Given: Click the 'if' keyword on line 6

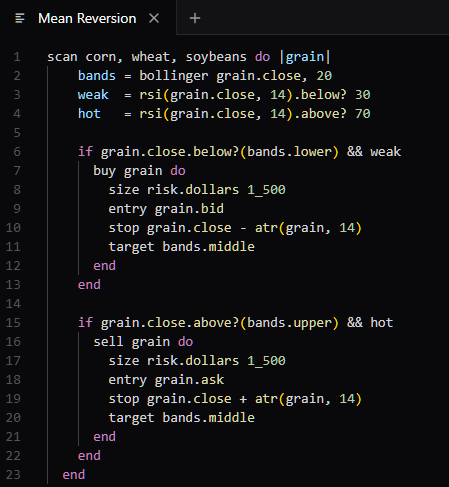Looking at the screenshot, I should (x=85, y=152).
